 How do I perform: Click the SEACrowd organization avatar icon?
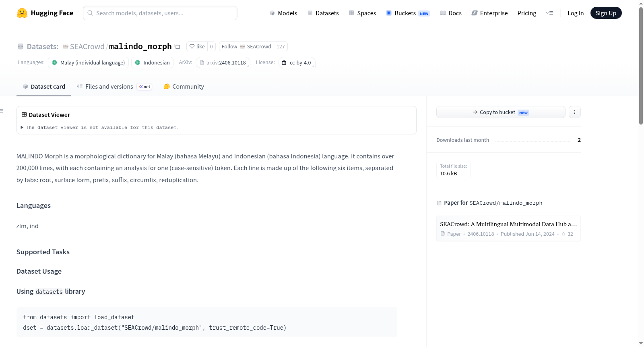click(x=66, y=47)
